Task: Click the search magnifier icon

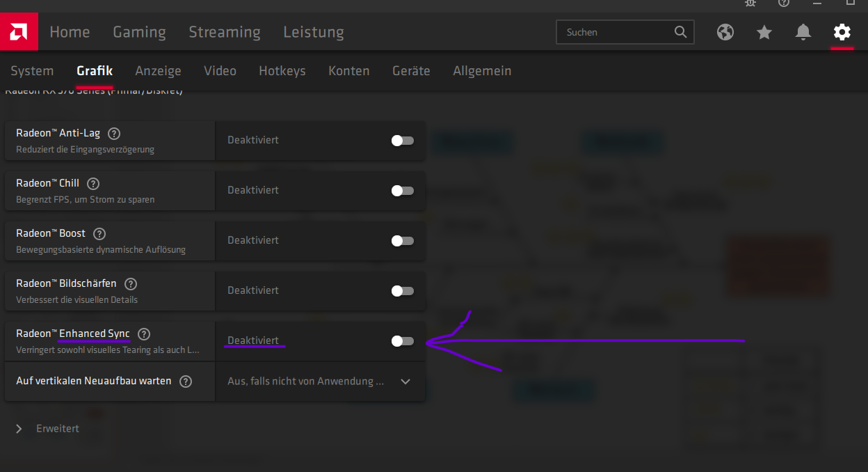Action: 680,32
